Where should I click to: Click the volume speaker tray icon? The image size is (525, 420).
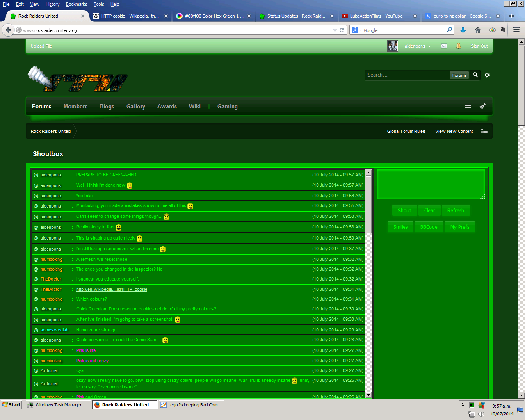tap(482, 414)
